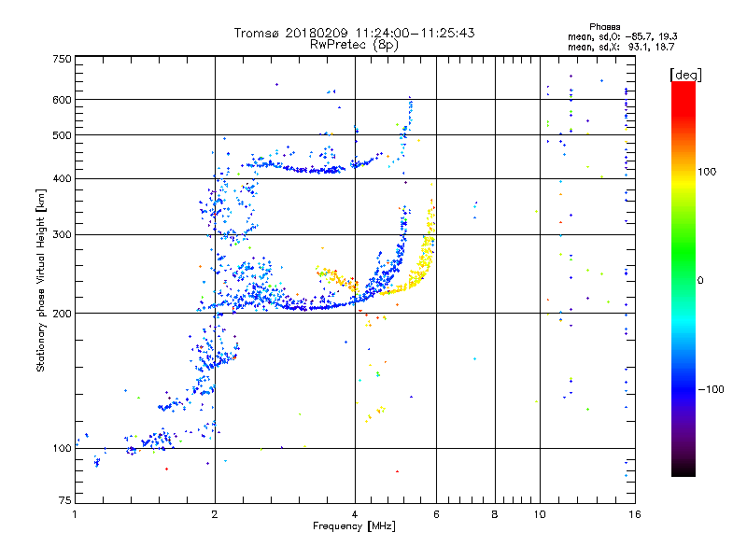Click the y-axis label '400'
Screen dimensions: 747x560
[62, 178]
